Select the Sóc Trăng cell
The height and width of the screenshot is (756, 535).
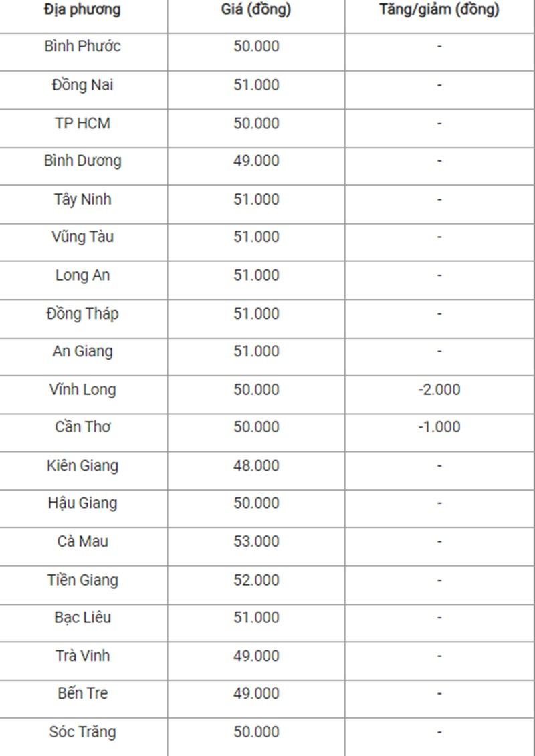pyautogui.click(x=82, y=732)
